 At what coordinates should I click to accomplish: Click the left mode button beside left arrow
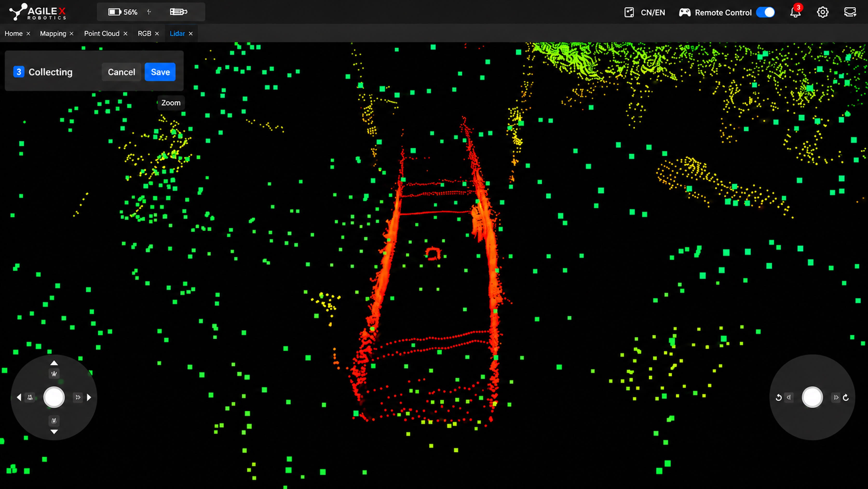coord(30,398)
